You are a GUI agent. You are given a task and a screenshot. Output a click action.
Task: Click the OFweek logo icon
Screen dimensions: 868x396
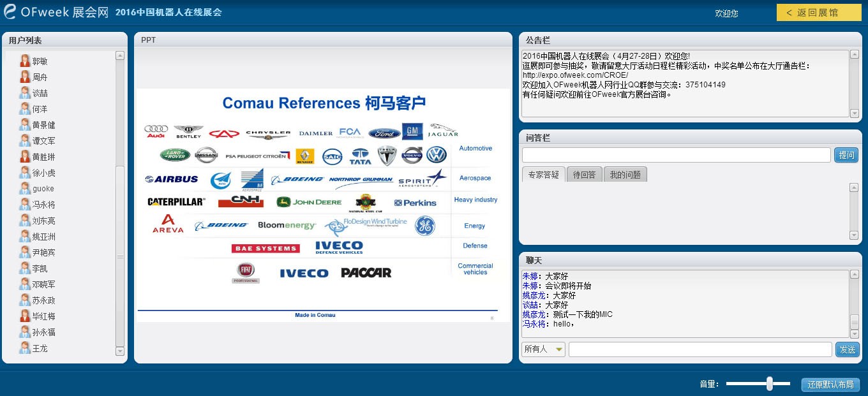pyautogui.click(x=10, y=11)
